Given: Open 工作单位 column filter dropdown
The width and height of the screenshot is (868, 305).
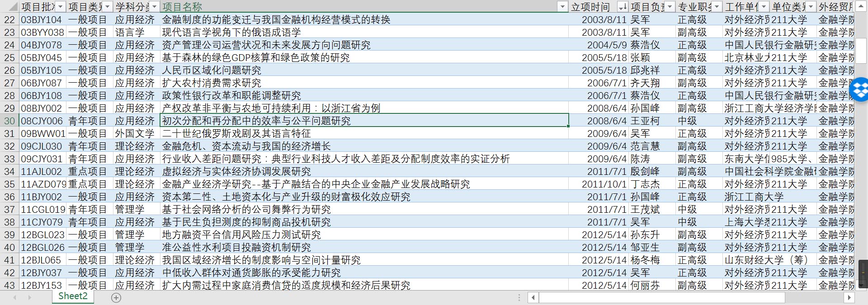Looking at the screenshot, I should (x=764, y=6).
